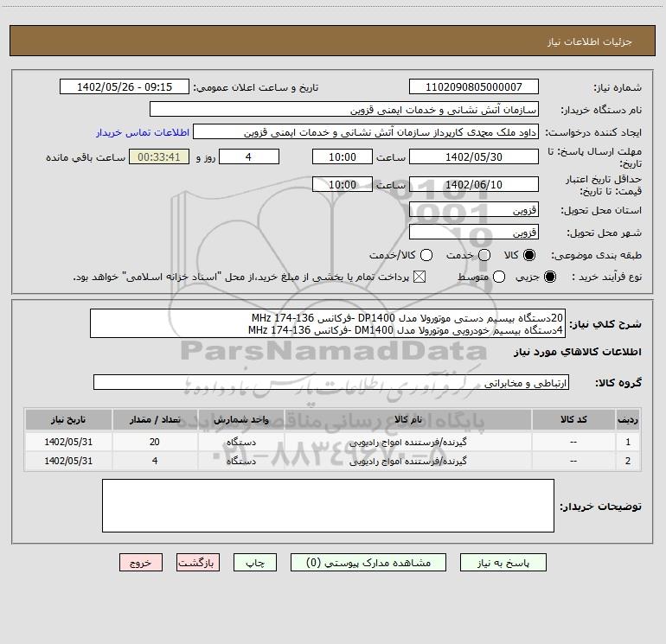Click the اطلاعات کالاهای مورد نیاز heading

tap(578, 352)
